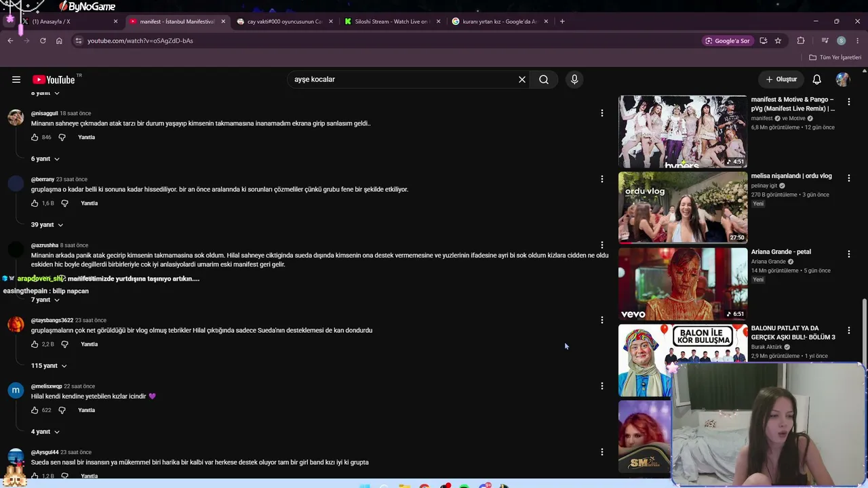
Task: Open the YouTube guide hamburger menu
Action: (16, 79)
